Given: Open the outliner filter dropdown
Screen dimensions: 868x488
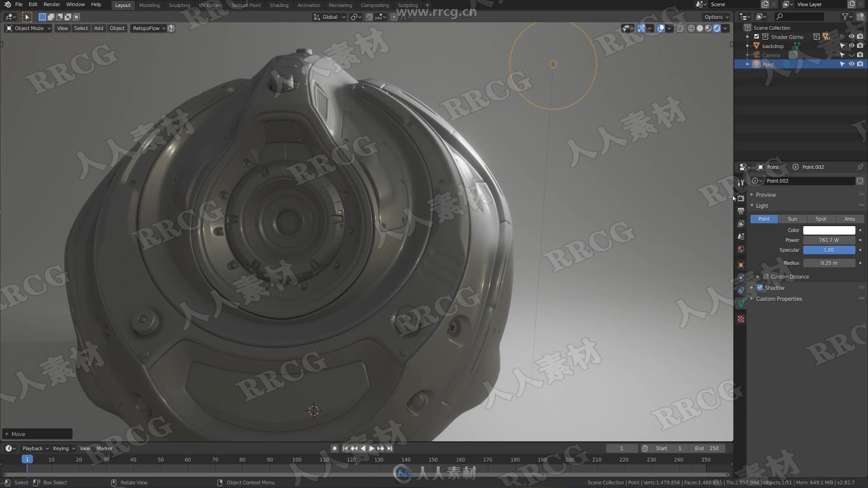Looking at the screenshot, I should pos(847,16).
